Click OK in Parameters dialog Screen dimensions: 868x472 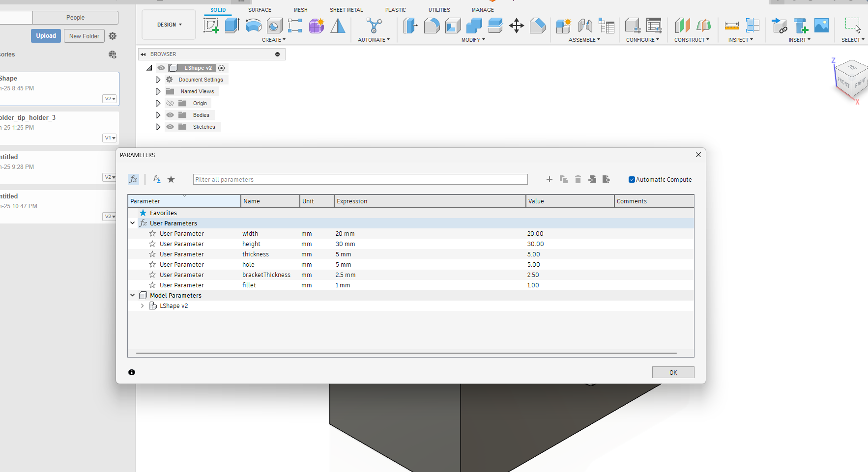click(673, 372)
